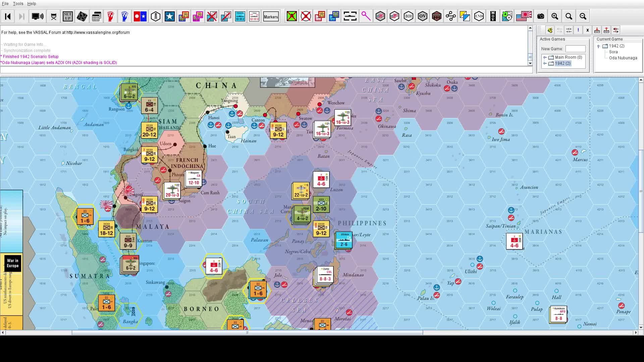Viewport: 644px width, 362px height.
Task: Open the File menu
Action: [x=5, y=4]
